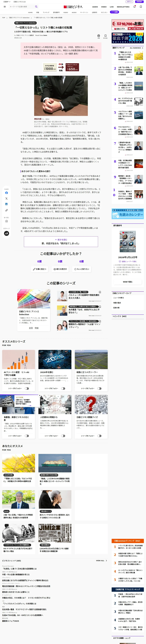Screen dimensions: 146x644
Task: Select HOME in the navigation bar
Action: click(x=30, y=12)
